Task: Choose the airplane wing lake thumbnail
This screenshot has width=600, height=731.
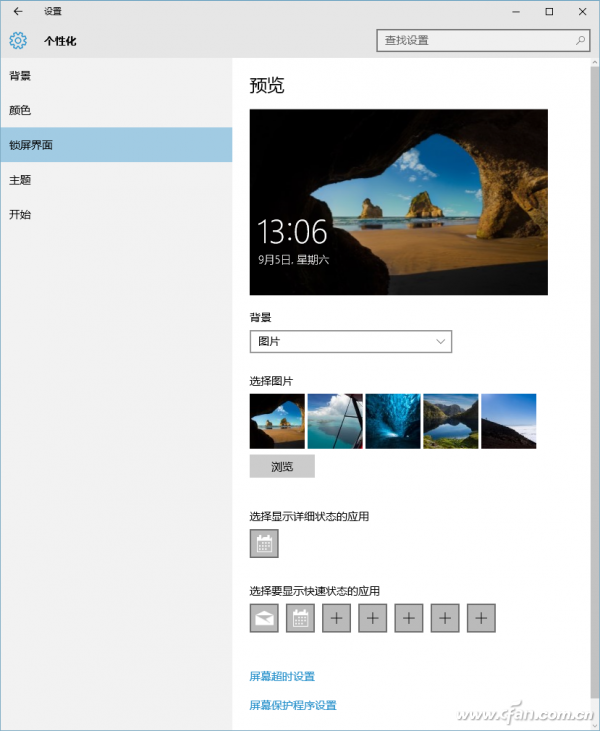Action: coord(335,421)
